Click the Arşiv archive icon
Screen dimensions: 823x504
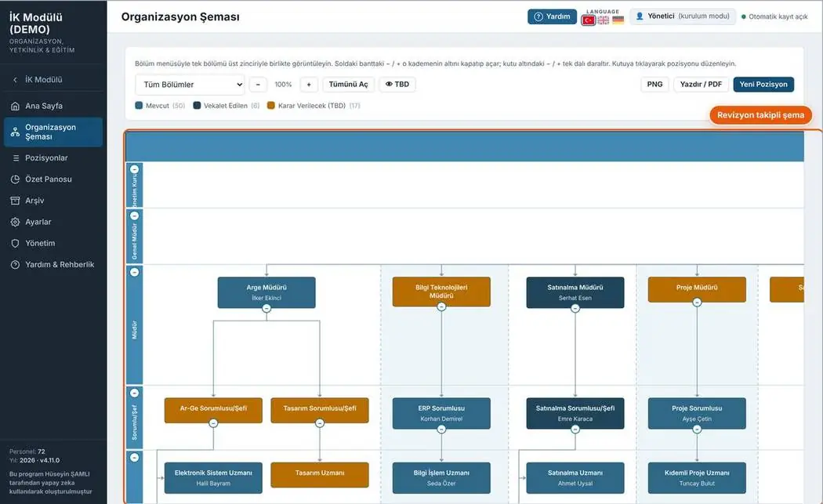15,201
